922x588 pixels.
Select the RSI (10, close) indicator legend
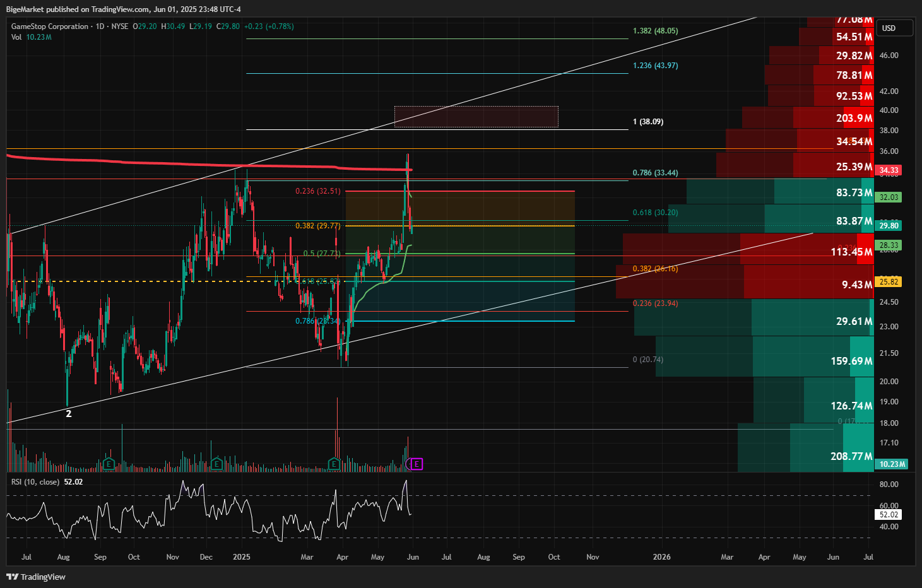pyautogui.click(x=47, y=482)
